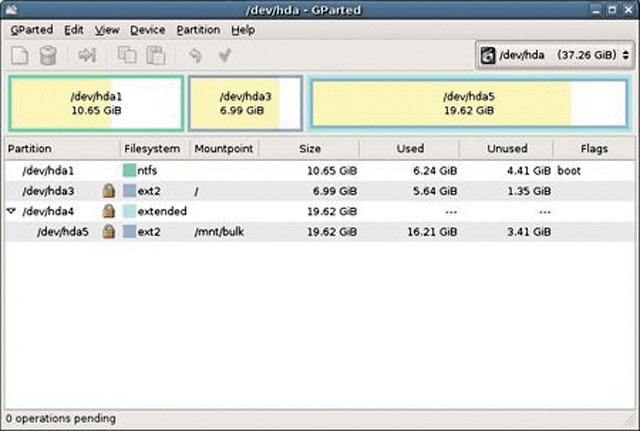Image resolution: width=640 pixels, height=431 pixels.
Task: Click the '/mnt/bulk' mountpoint text
Action: coord(219,231)
